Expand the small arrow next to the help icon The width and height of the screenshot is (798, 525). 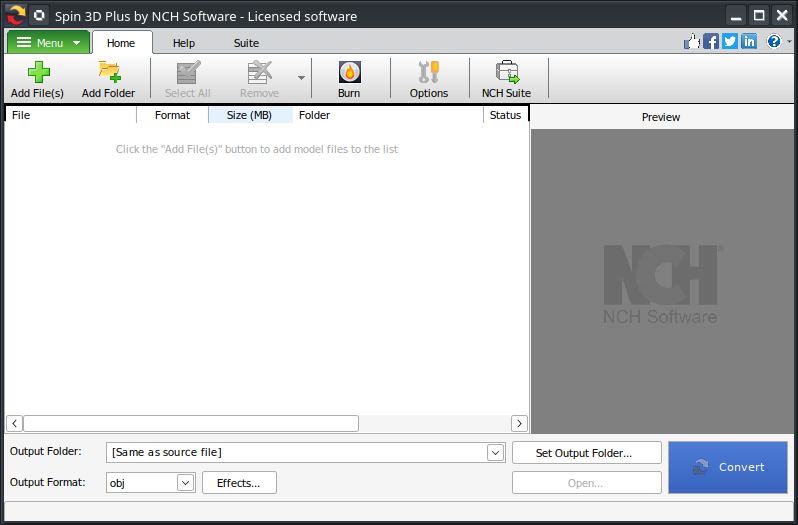pyautogui.click(x=790, y=42)
